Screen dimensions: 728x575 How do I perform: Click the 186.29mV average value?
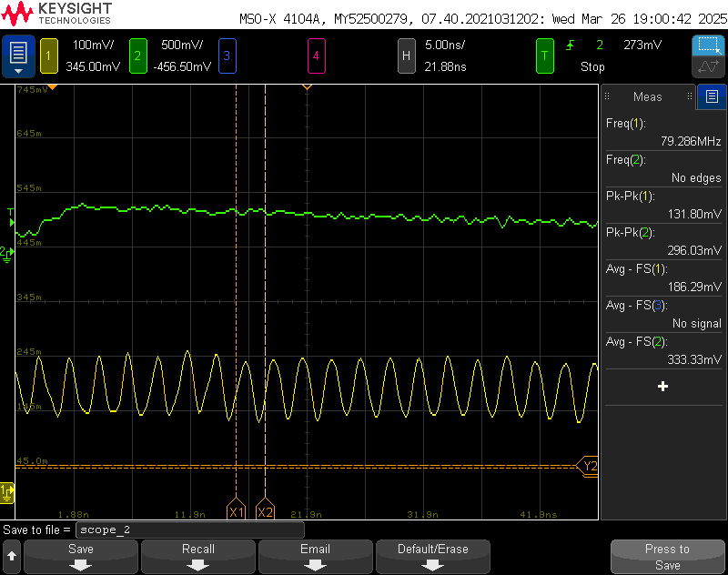(694, 287)
